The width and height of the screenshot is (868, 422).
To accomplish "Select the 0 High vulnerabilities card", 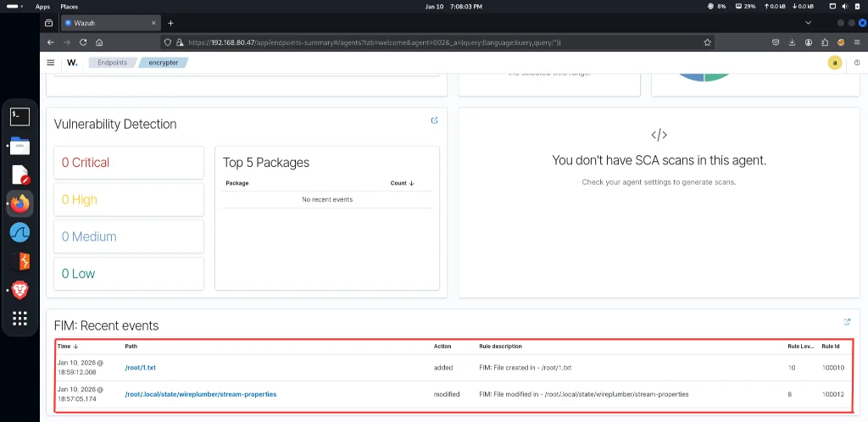I will [x=129, y=200].
